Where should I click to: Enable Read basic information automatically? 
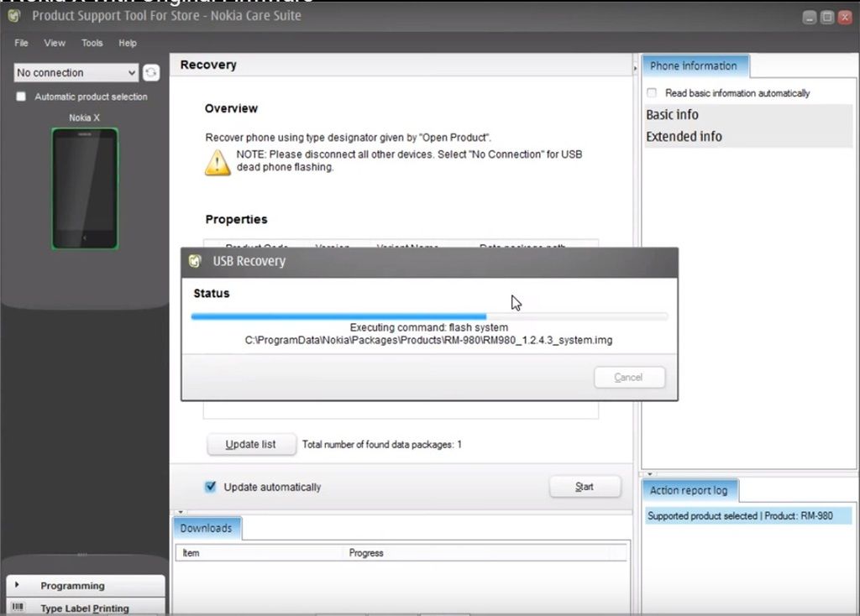[x=652, y=93]
